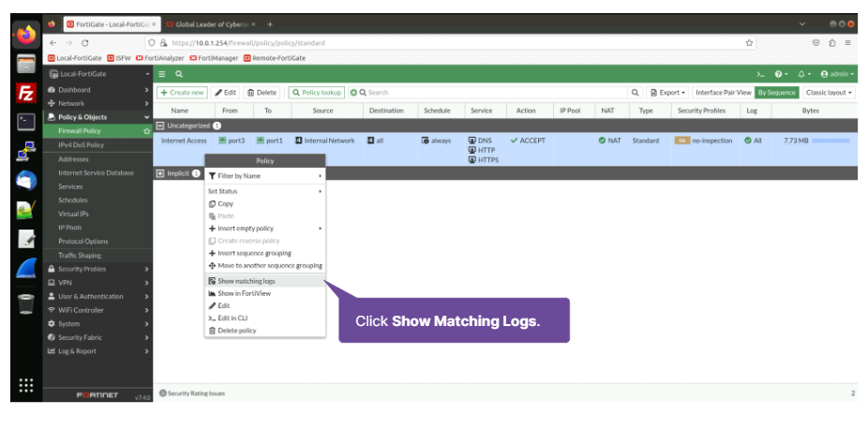Screen dimensions: 868x430
Task: Click the FortiGate global search magnifier
Action: (x=179, y=74)
